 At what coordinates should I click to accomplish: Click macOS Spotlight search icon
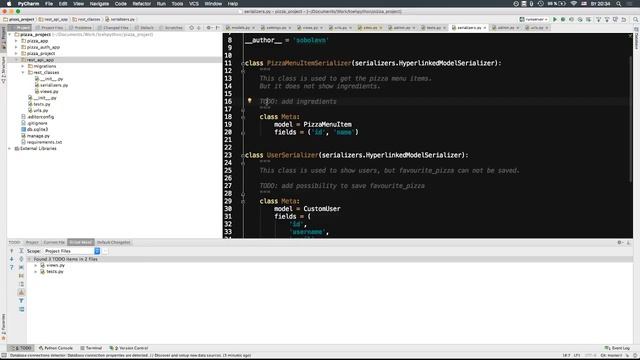tap(619, 4)
